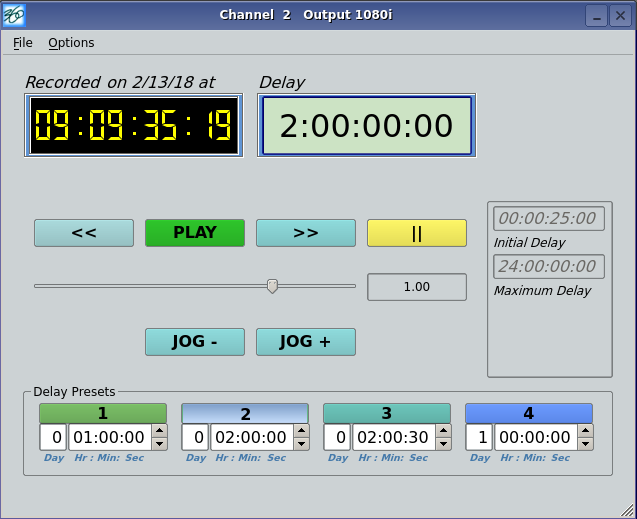Click the JOG - button
The image size is (637, 519).
click(195, 342)
